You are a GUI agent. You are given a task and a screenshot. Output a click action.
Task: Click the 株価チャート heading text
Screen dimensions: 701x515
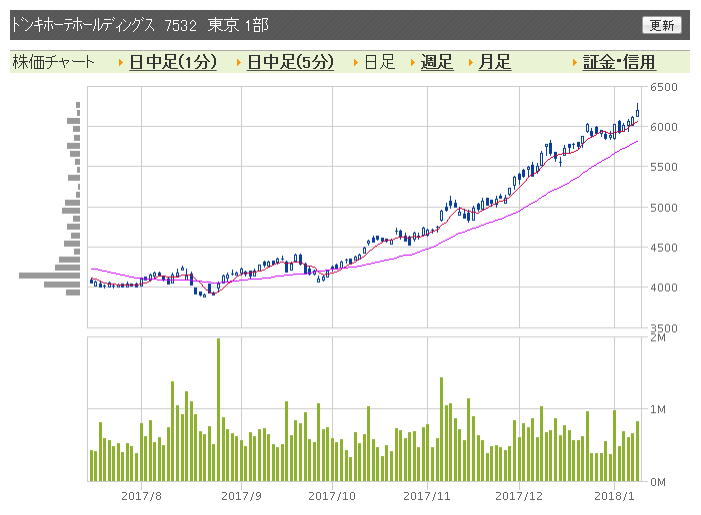coord(54,62)
